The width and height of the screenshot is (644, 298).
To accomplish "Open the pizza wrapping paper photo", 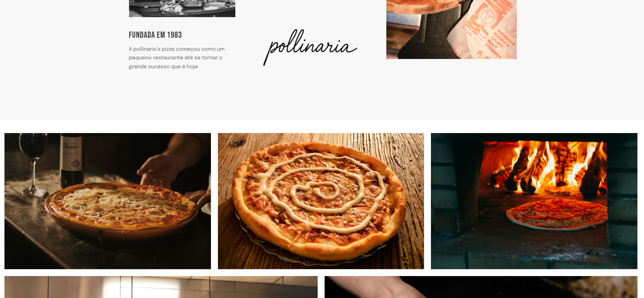I will (451, 29).
